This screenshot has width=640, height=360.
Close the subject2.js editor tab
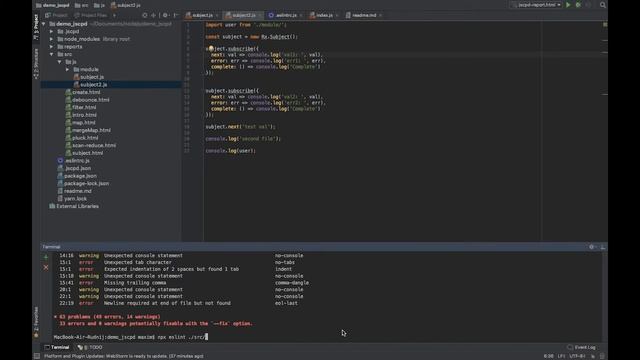click(260, 16)
